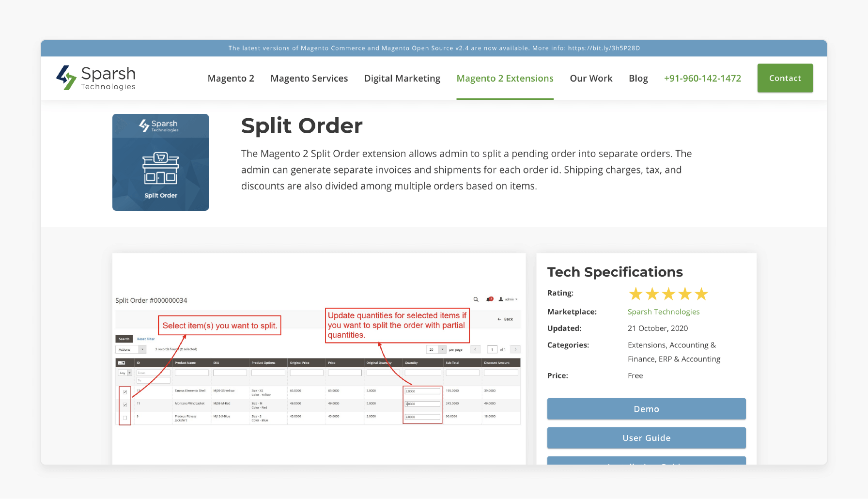Toggle the select-all checkbox in grid header

click(x=122, y=363)
